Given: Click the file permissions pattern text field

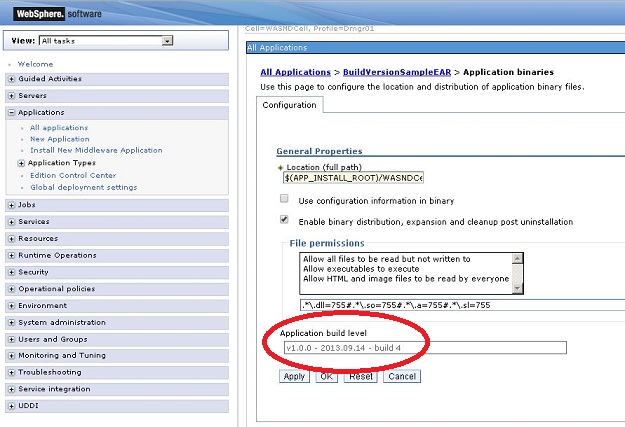Looking at the screenshot, I should pyautogui.click(x=462, y=305).
